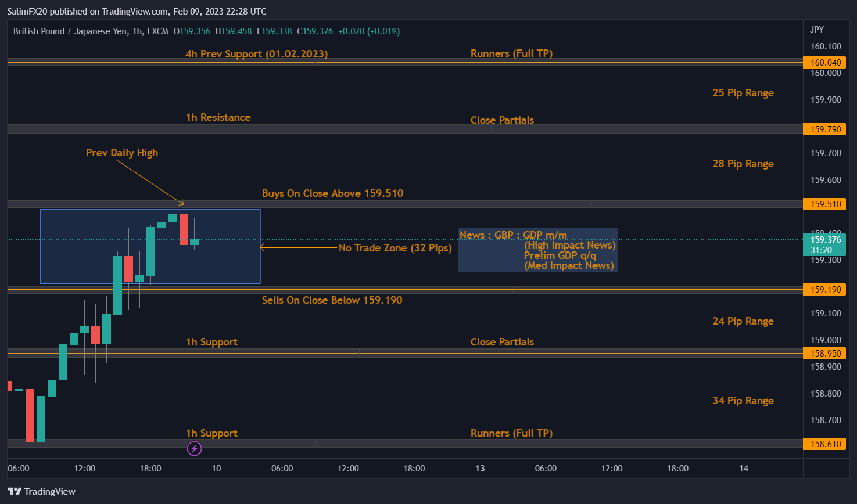Click the 159.190 price level tag

[x=824, y=290]
